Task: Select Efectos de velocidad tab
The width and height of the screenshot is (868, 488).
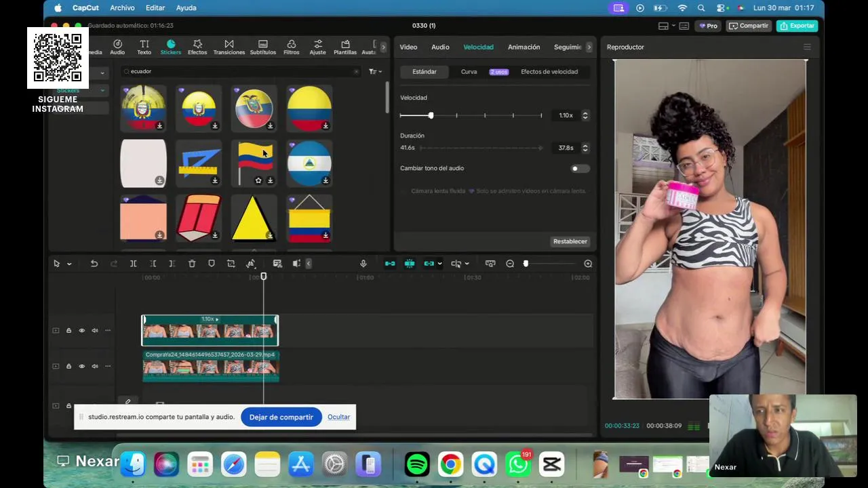Action: click(549, 71)
